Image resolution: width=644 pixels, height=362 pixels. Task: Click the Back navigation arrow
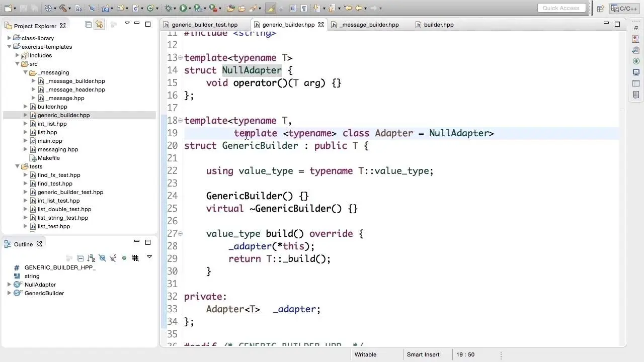[359, 8]
